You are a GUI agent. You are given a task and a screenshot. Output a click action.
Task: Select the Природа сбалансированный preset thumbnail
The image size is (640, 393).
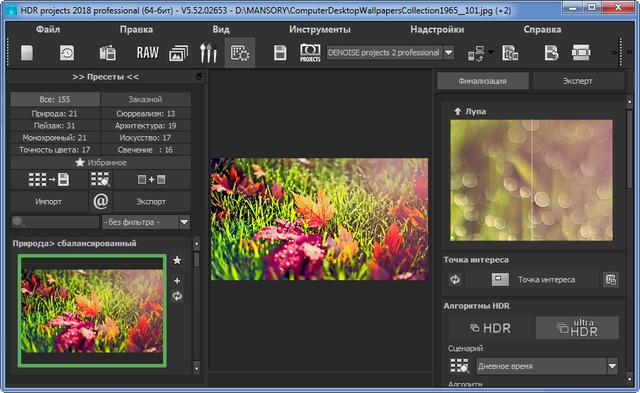click(92, 311)
